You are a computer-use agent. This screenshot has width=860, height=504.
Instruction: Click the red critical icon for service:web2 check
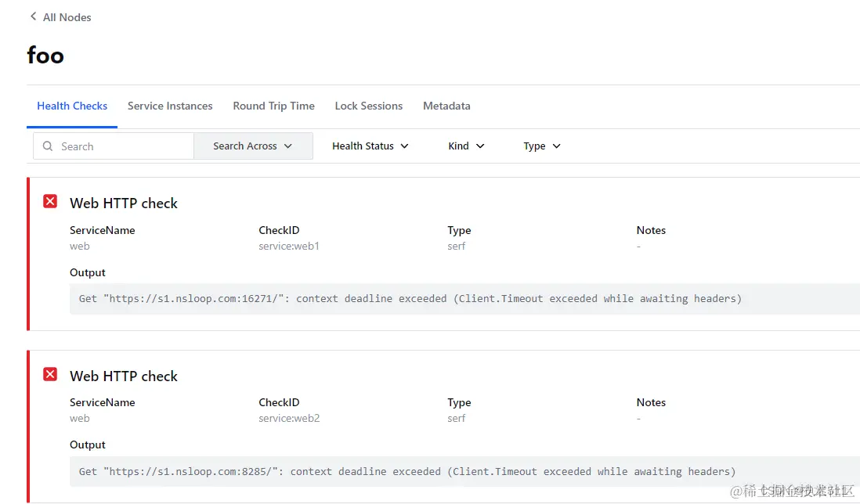point(50,374)
